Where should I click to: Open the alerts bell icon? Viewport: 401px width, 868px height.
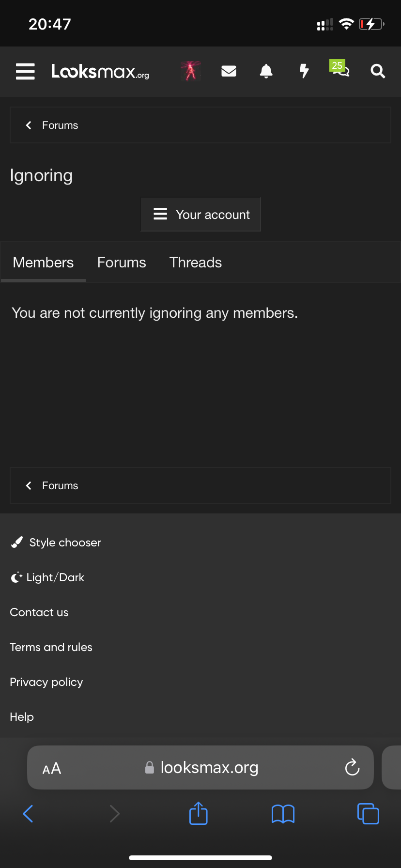266,71
